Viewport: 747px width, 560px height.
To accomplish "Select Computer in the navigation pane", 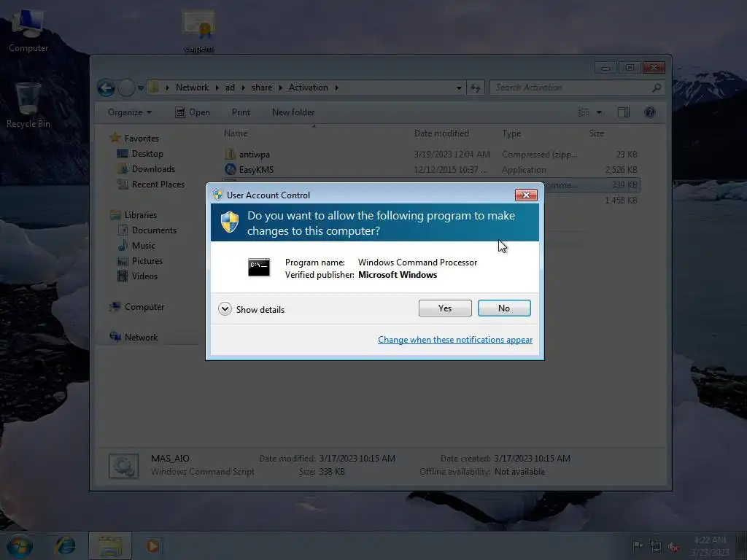I will [144, 307].
